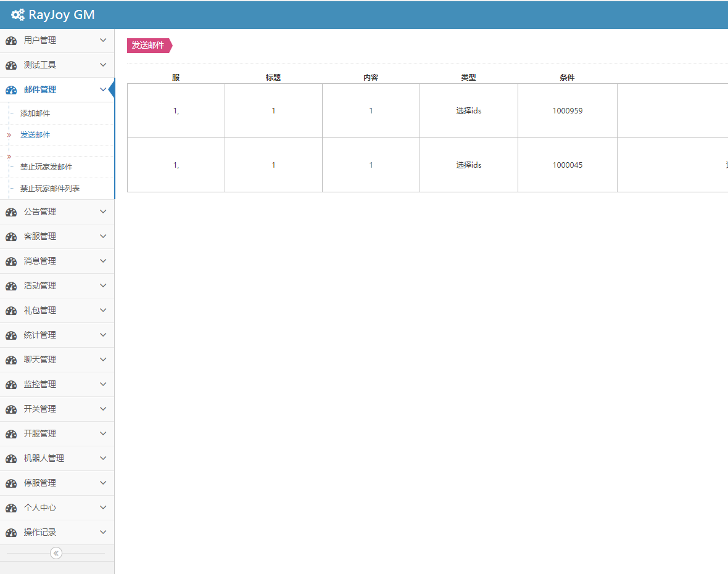Collapse the sidebar with the double-arrow button
This screenshot has height=574, width=728.
pos(56,553)
